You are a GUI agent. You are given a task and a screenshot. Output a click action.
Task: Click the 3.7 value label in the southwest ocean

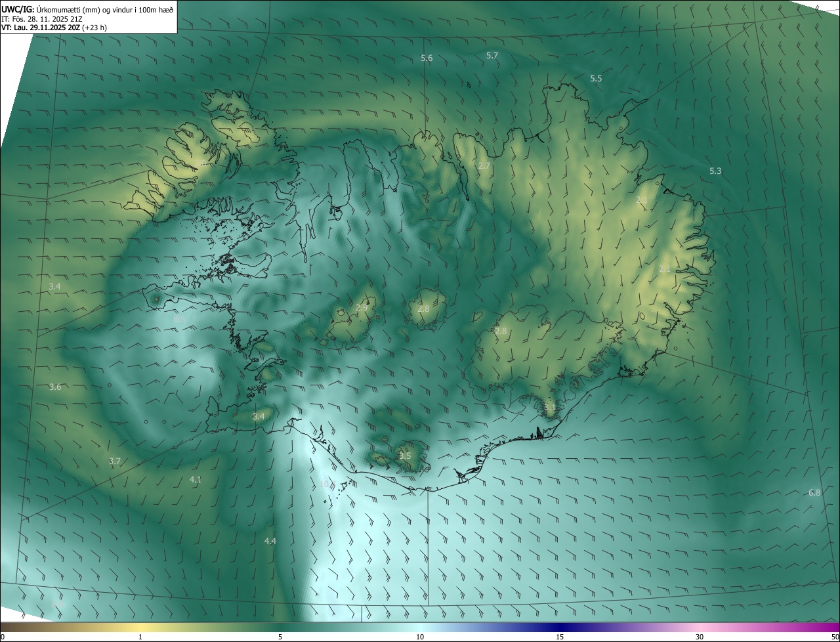click(115, 461)
